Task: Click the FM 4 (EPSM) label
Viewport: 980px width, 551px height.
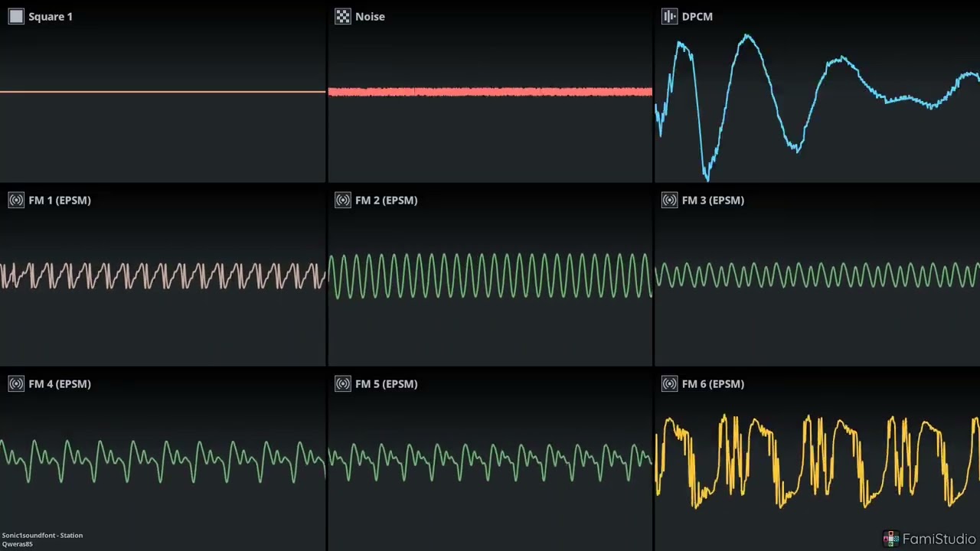Action: (x=60, y=383)
